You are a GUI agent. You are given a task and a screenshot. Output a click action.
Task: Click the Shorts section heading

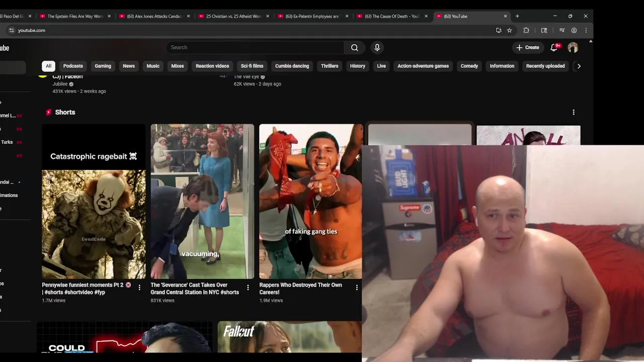pyautogui.click(x=65, y=112)
